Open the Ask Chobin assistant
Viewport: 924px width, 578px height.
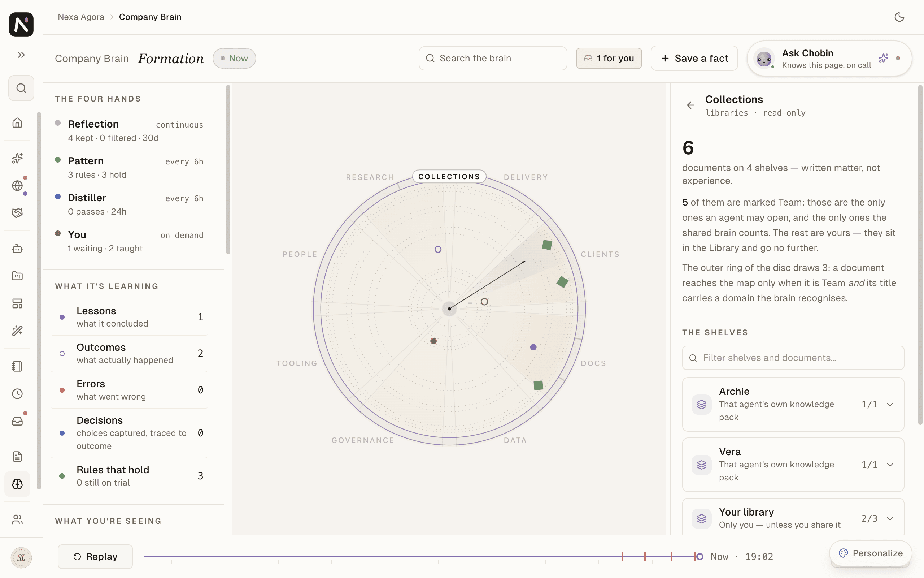click(829, 59)
